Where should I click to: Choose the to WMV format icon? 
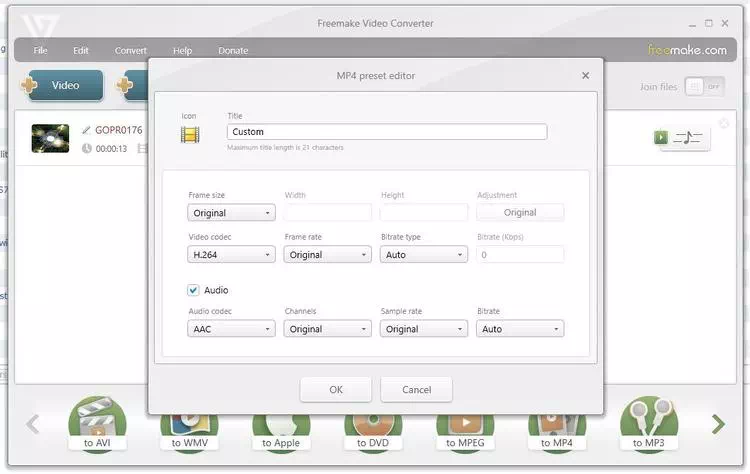[x=189, y=433]
